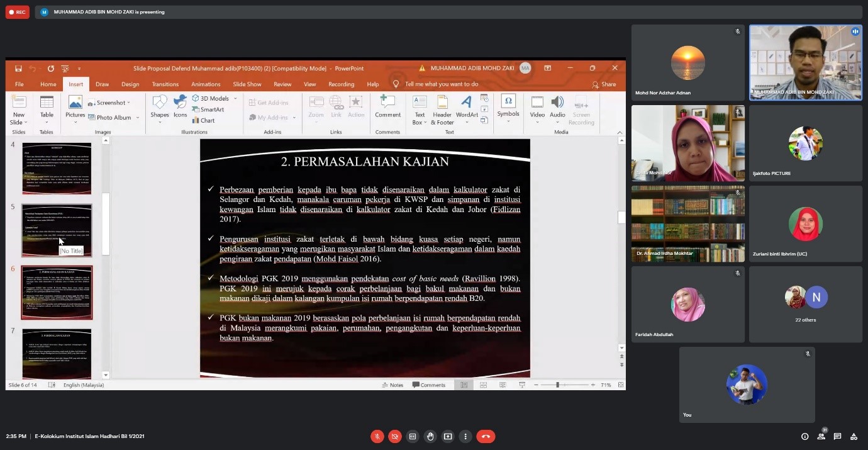This screenshot has height=450, width=868.
Task: Turn on your camera
Action: 395,436
